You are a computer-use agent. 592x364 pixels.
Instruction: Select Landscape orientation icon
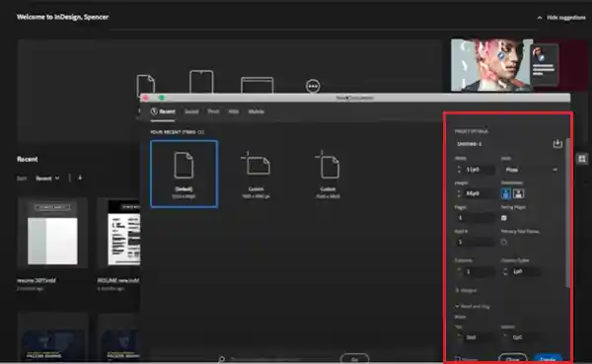[x=518, y=193]
